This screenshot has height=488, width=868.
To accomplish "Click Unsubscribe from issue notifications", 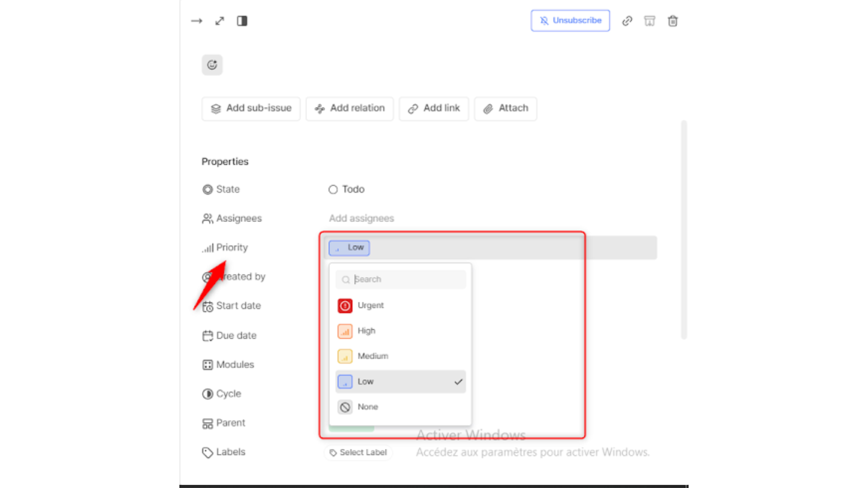I will pyautogui.click(x=570, y=21).
